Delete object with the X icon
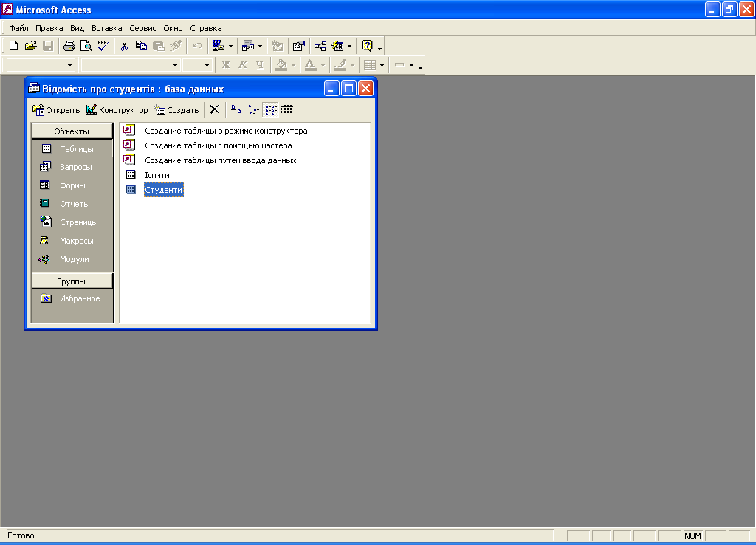The width and height of the screenshot is (756, 545). tap(215, 110)
